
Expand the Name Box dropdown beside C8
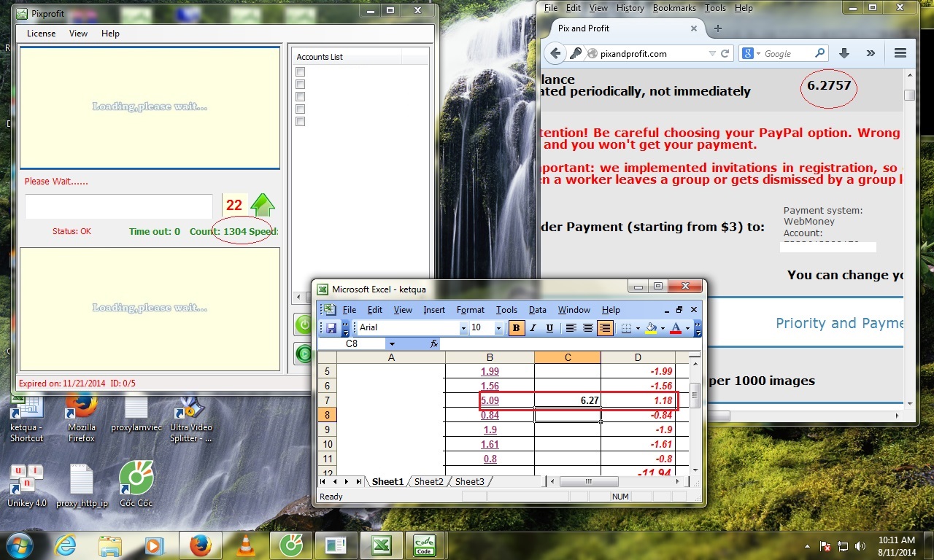(x=392, y=343)
